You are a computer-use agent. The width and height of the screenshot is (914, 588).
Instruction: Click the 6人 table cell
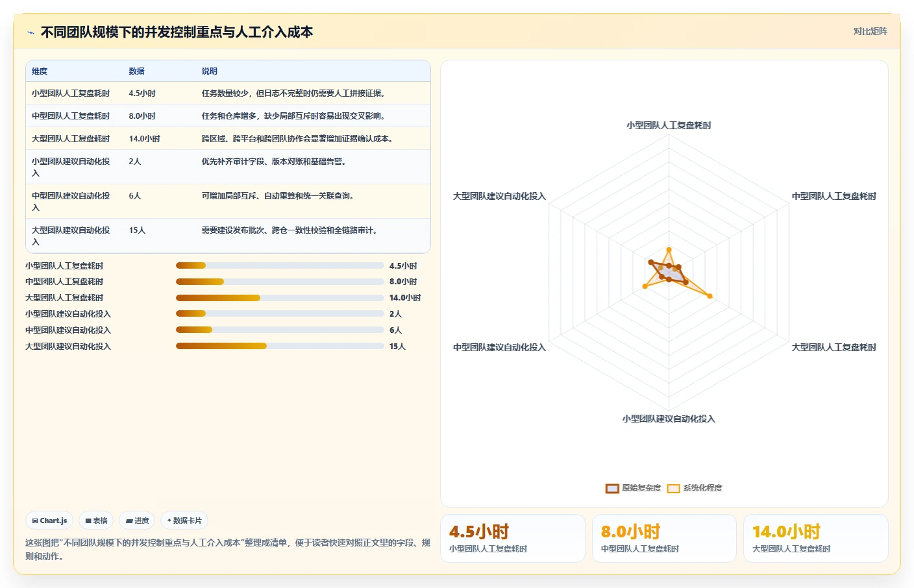[x=134, y=196]
